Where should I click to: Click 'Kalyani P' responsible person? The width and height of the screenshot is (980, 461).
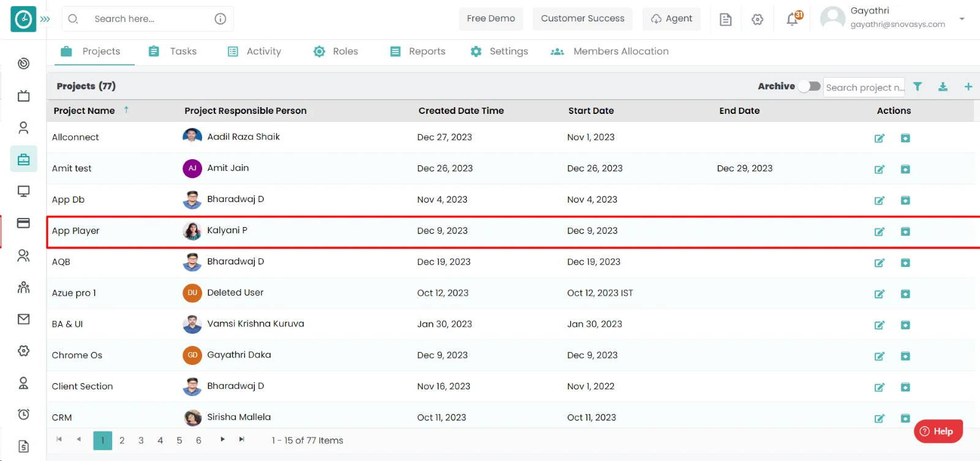tap(227, 230)
